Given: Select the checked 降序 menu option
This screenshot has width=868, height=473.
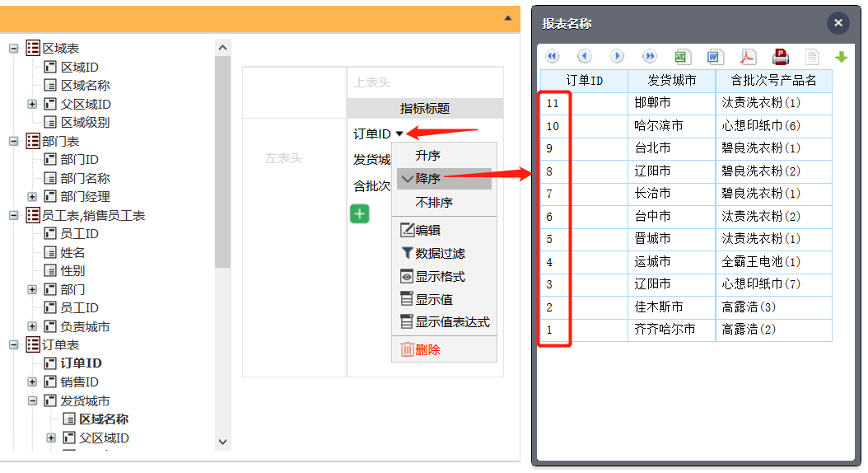Looking at the screenshot, I should point(444,178).
